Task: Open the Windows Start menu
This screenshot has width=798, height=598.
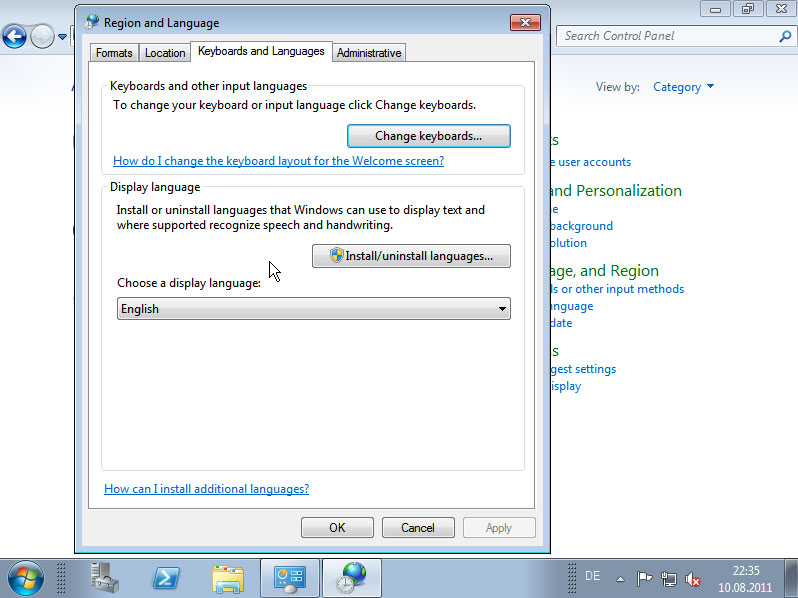Action: (25, 577)
